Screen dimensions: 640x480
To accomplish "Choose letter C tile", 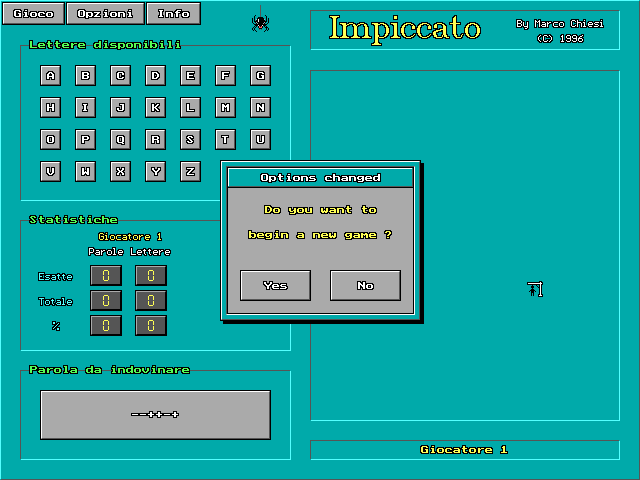I will pos(120,76).
